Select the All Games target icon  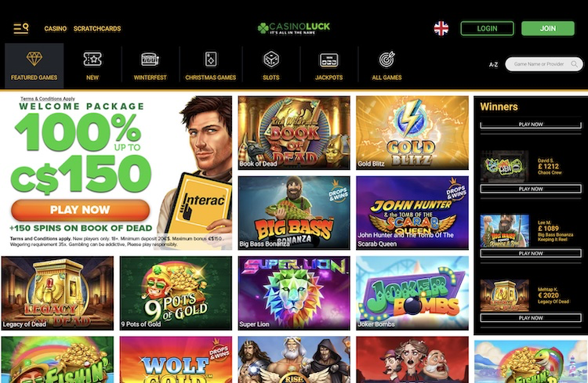pyautogui.click(x=387, y=60)
